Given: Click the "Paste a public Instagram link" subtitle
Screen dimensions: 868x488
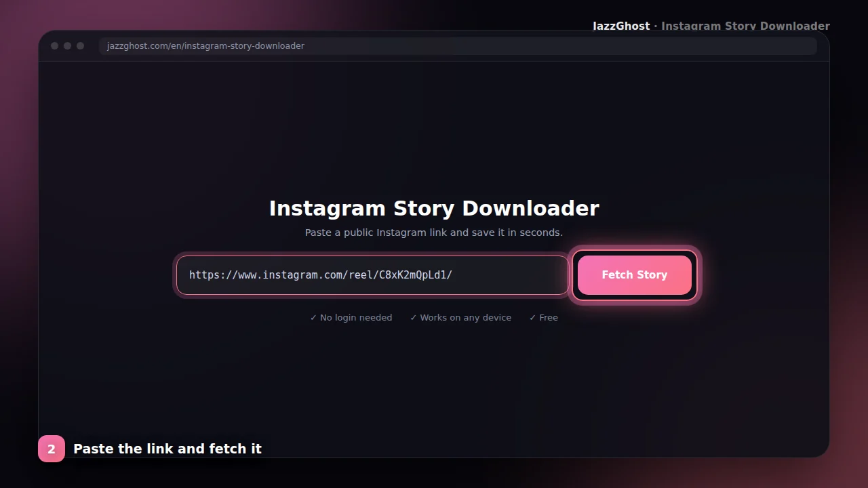Looking at the screenshot, I should [434, 232].
